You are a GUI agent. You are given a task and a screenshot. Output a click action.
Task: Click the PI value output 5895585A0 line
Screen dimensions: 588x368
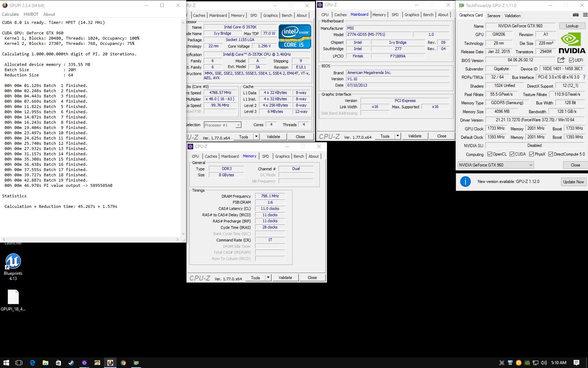[x=58, y=185]
